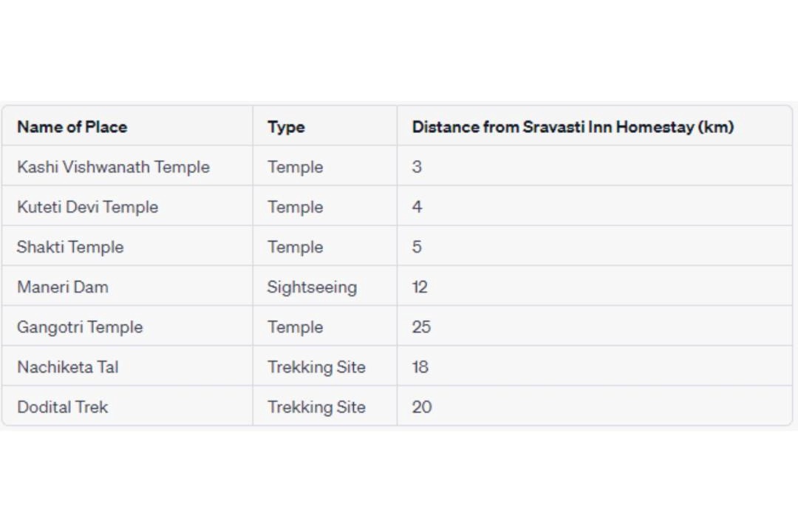Click the distance value 12 for Maneri Dam
Screen dimensions: 798x532
420,287
